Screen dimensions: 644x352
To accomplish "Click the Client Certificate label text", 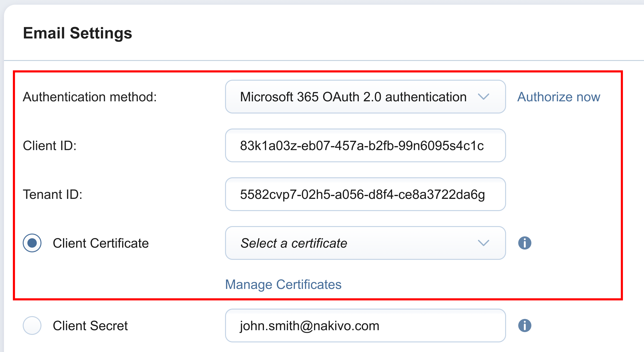I will click(101, 243).
